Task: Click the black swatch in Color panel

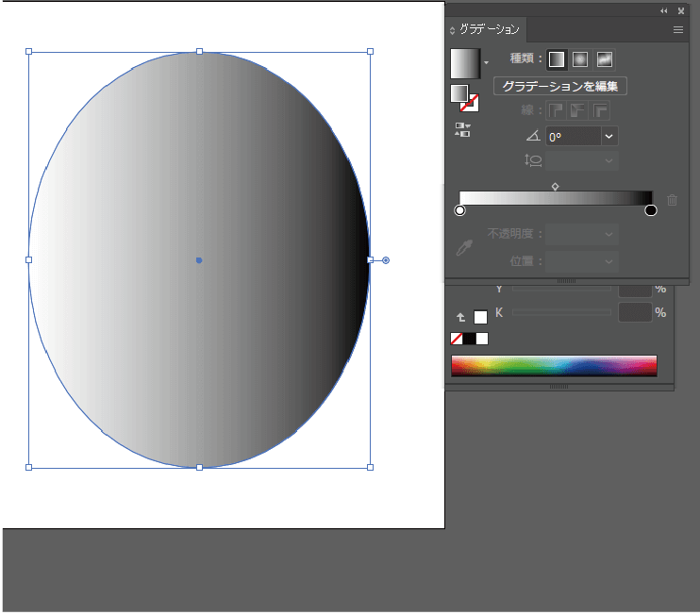Action: point(469,339)
